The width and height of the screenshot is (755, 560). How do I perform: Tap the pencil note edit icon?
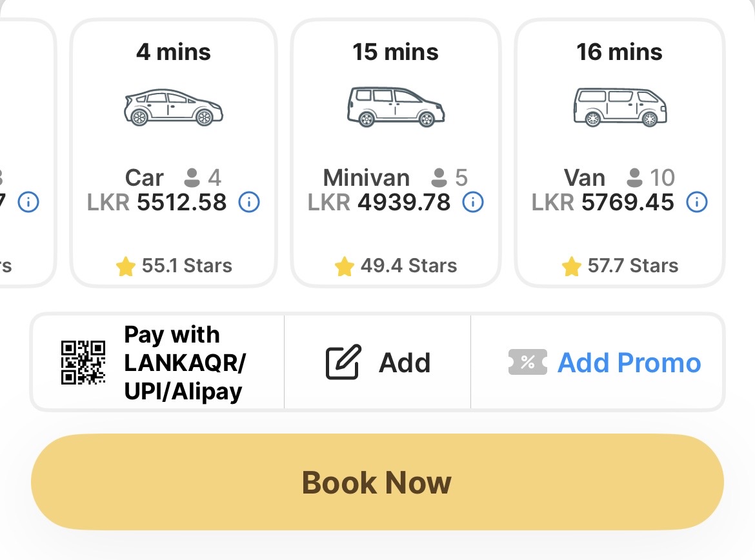(x=344, y=362)
